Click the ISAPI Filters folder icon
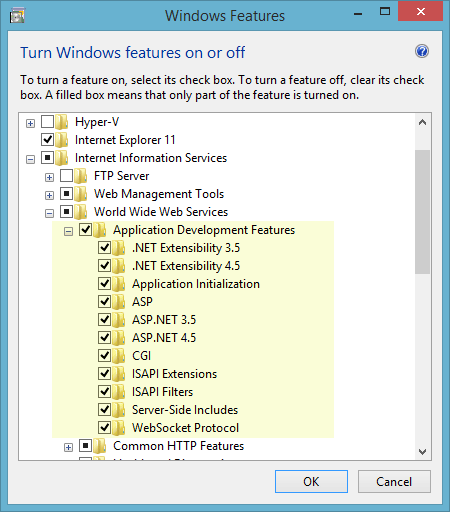 pos(119,392)
